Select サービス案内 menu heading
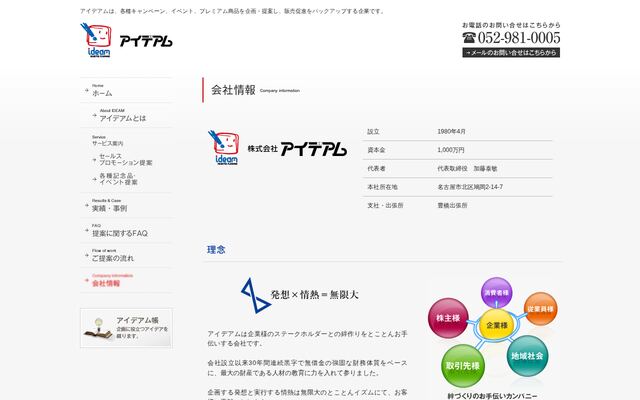The image size is (640, 400). tap(107, 143)
